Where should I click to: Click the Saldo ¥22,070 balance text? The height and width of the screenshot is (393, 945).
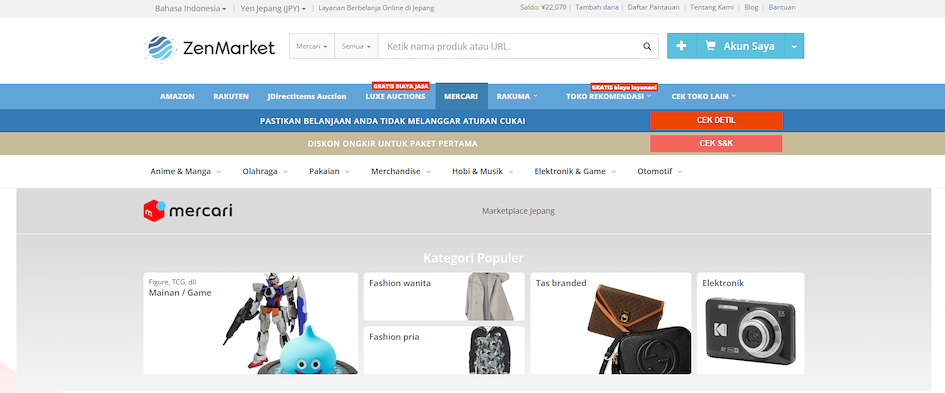[543, 8]
